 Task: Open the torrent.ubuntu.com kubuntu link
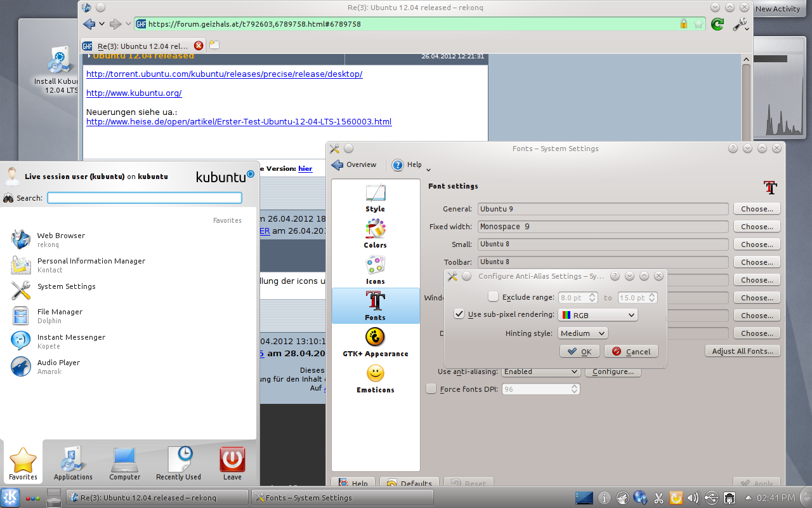point(225,74)
